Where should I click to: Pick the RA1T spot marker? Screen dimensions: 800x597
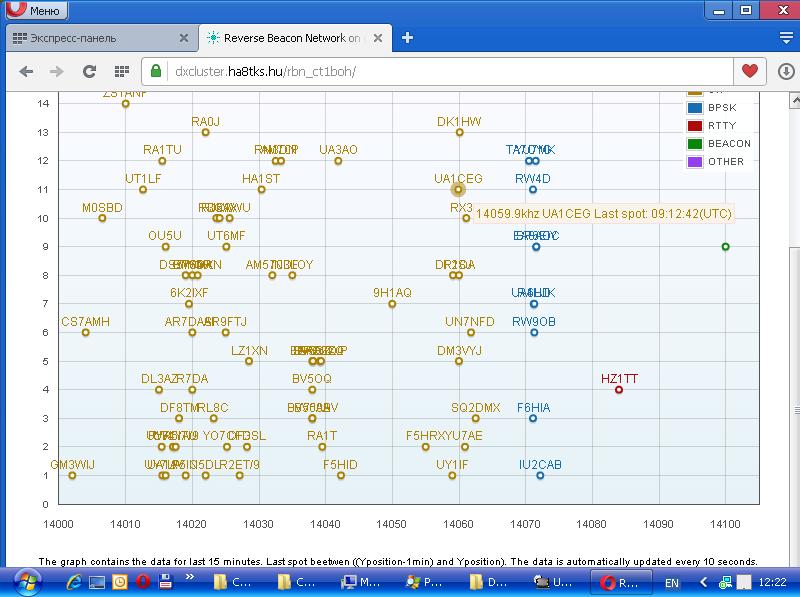tap(321, 446)
